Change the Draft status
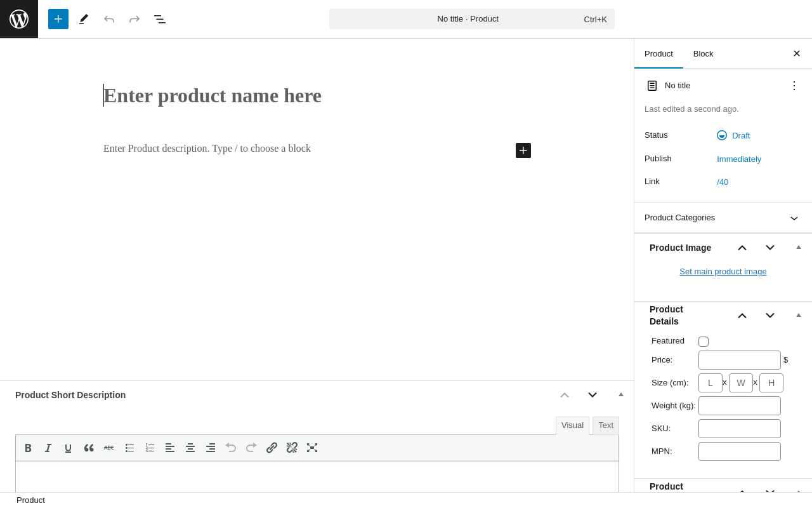Image resolution: width=812 pixels, height=508 pixels. (740, 135)
